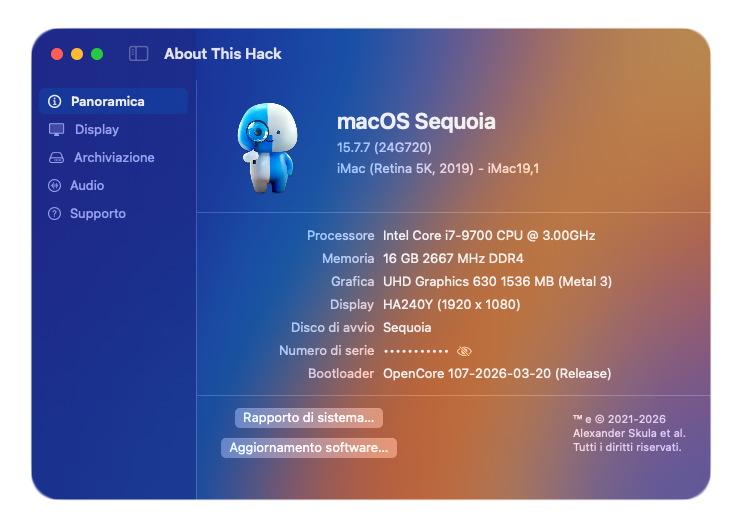
Task: Click the Archiviazione drive icon
Action: pyautogui.click(x=56, y=158)
